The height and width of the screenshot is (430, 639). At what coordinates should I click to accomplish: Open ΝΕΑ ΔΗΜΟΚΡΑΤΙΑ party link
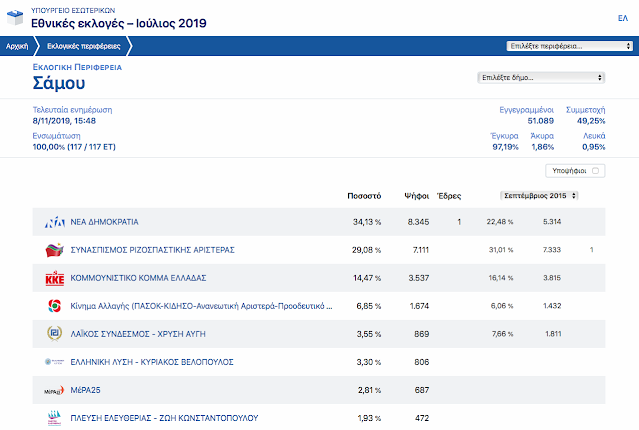(104, 222)
